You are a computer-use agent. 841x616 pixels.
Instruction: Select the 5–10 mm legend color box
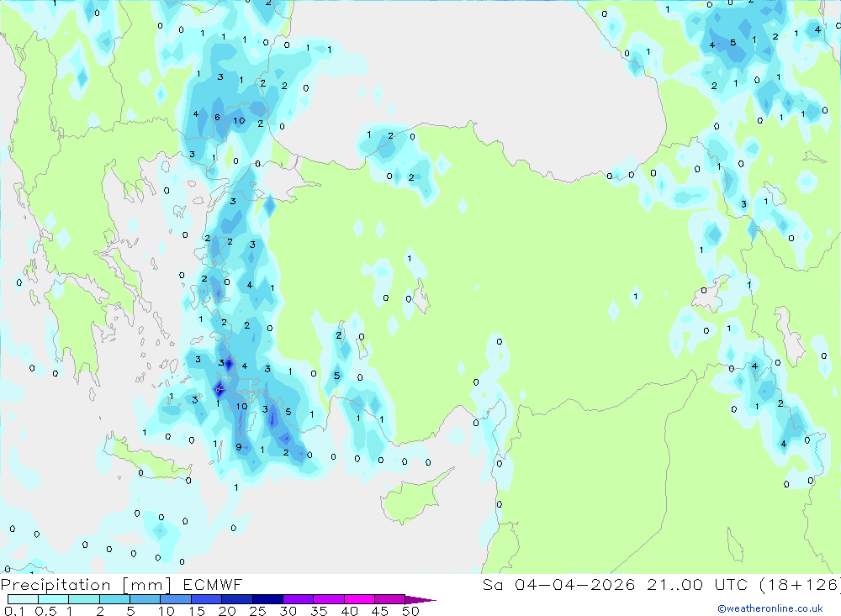click(145, 599)
